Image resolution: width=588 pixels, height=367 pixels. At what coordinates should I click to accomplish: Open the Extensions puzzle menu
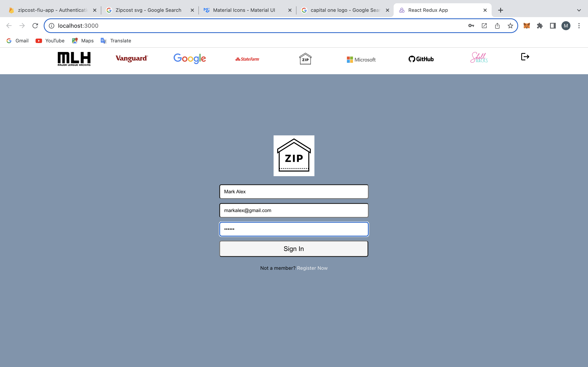pyautogui.click(x=540, y=26)
